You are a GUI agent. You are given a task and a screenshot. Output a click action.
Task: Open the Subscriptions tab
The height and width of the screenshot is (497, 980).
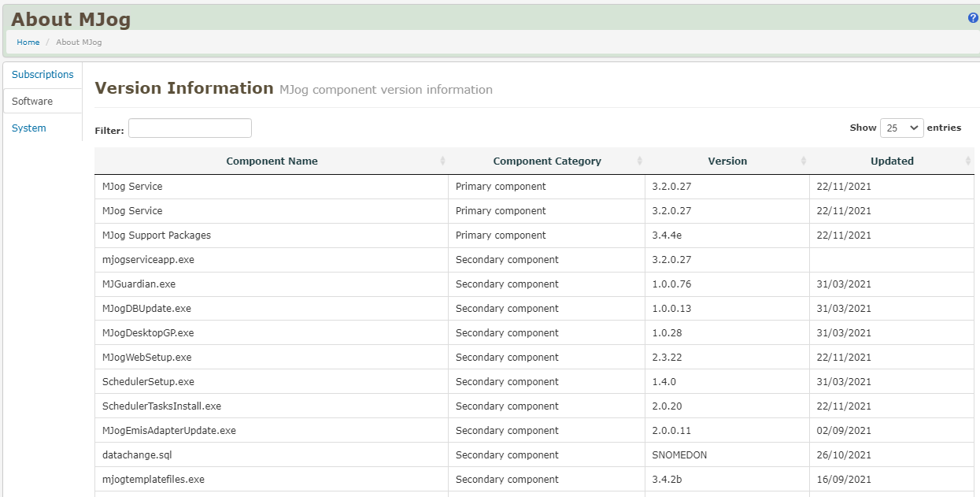coord(43,75)
